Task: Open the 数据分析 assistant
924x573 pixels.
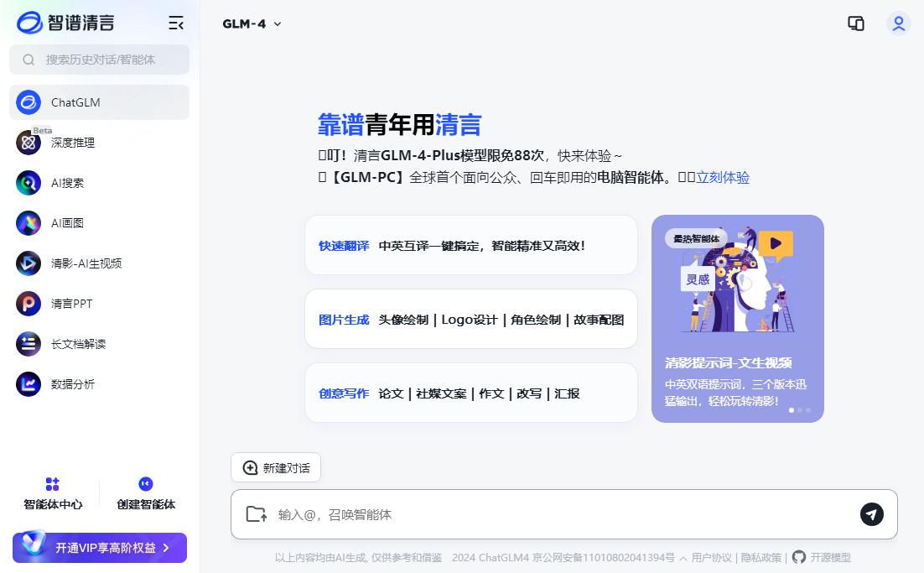Action: [73, 384]
